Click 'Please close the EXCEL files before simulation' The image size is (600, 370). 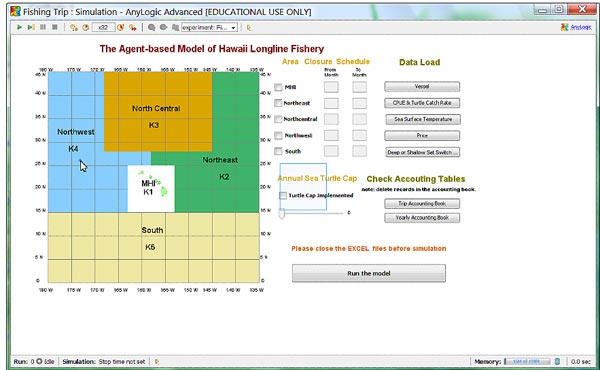pyautogui.click(x=369, y=248)
